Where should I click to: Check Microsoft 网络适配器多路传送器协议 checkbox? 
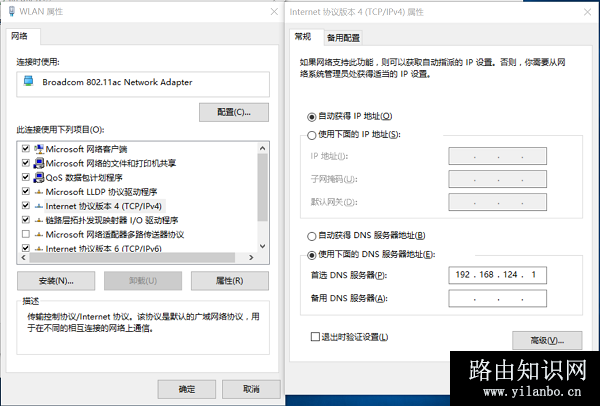[26, 234]
